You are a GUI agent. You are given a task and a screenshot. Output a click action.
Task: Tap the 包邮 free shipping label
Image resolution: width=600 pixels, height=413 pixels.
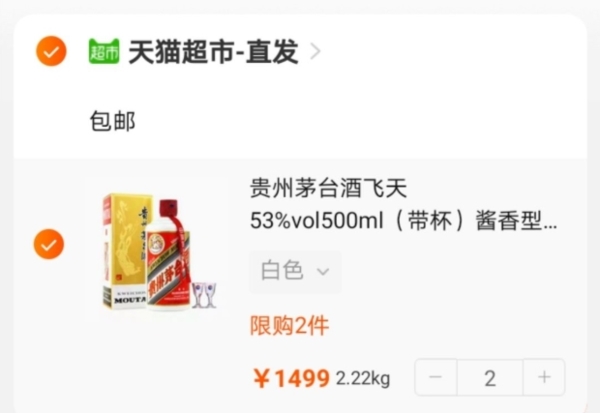112,121
